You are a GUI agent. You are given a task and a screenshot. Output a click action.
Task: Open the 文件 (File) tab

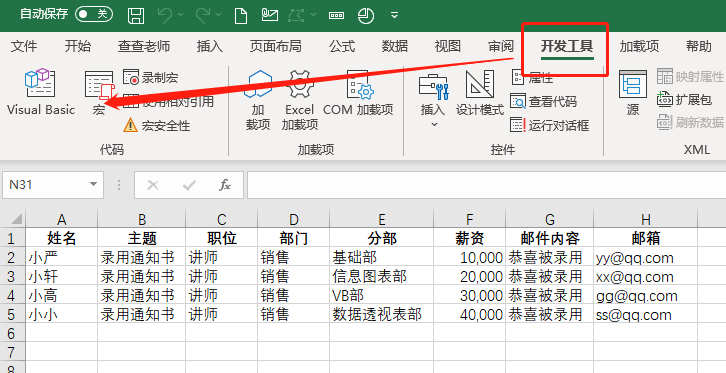pos(24,46)
